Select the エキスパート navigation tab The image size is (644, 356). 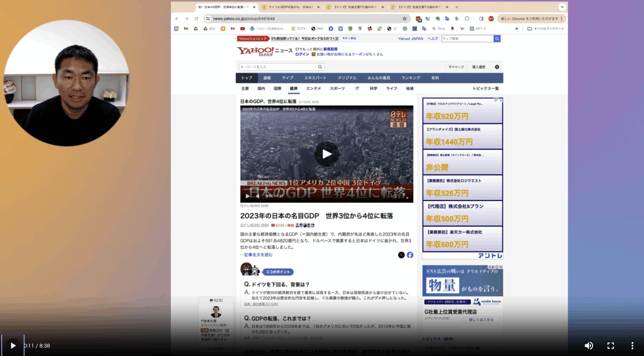315,78
